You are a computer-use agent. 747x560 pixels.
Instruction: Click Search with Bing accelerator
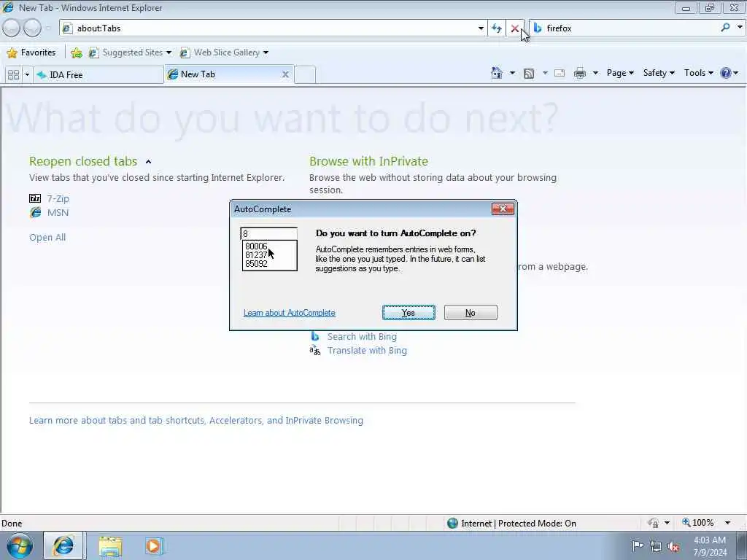(x=362, y=337)
